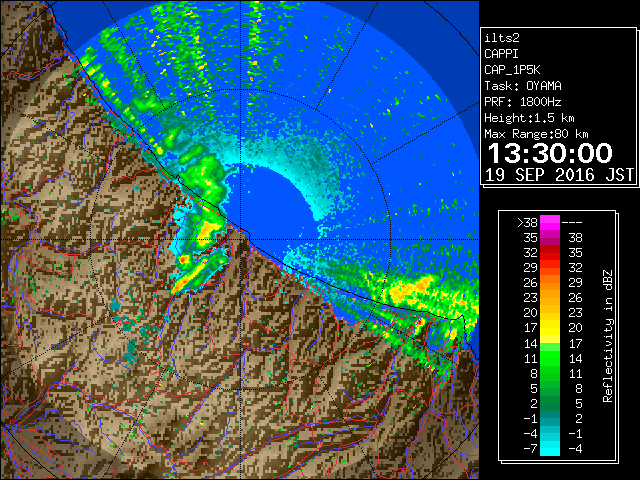Click the 13:30:00 timestamp
Image resolution: width=640 pixels, height=480 pixels.
pyautogui.click(x=550, y=153)
